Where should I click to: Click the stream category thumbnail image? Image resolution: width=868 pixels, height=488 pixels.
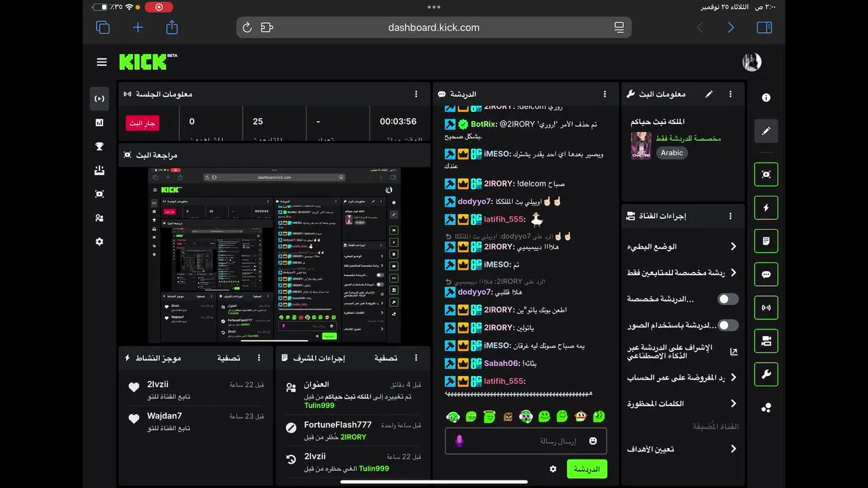(641, 145)
